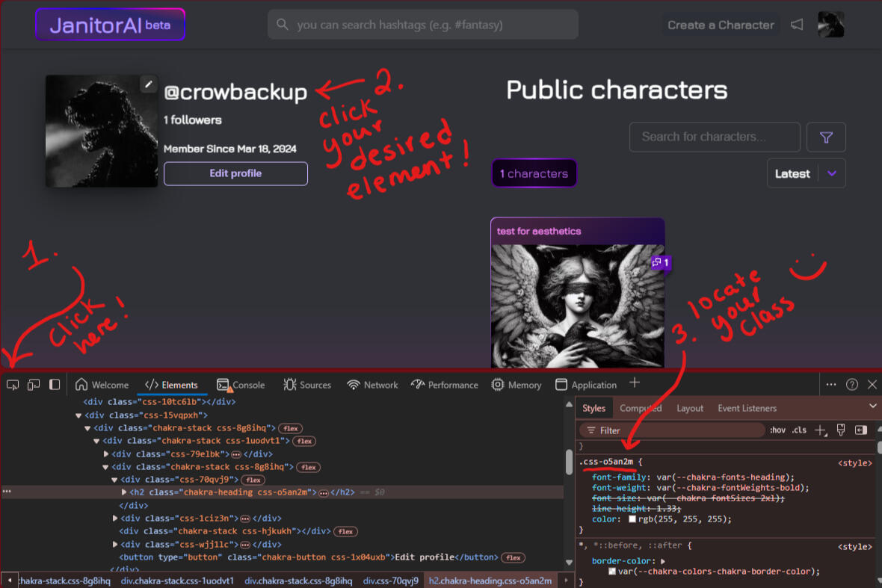Open the Latest sorting dropdown

pos(806,173)
